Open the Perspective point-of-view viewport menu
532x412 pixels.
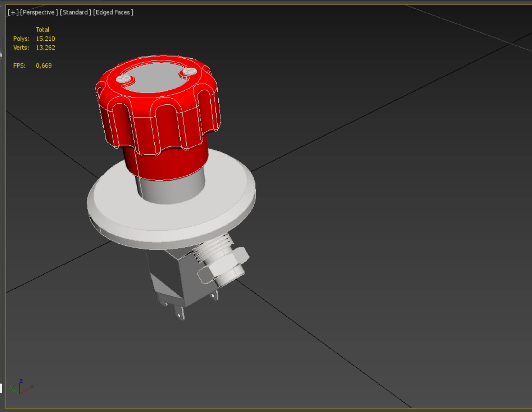click(39, 12)
